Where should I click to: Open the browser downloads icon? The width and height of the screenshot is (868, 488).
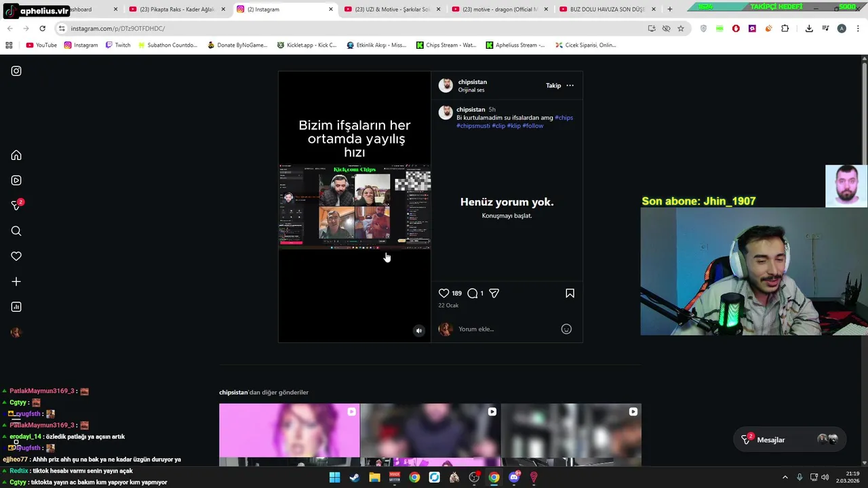(x=809, y=28)
